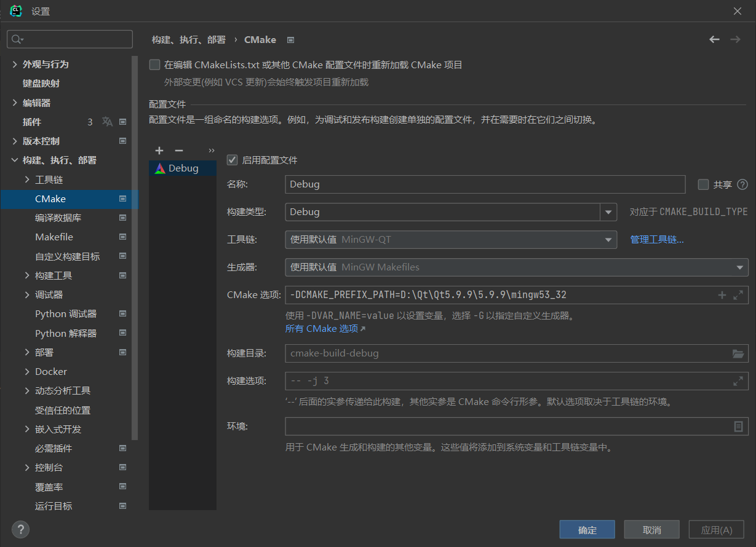Open the 构建类型 Debug dropdown
Screen dimensions: 756x547
(608, 212)
